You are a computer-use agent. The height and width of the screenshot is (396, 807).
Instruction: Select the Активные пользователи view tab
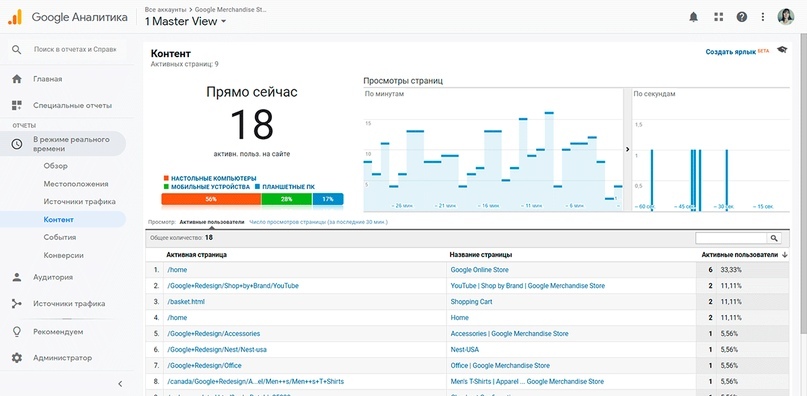click(212, 222)
